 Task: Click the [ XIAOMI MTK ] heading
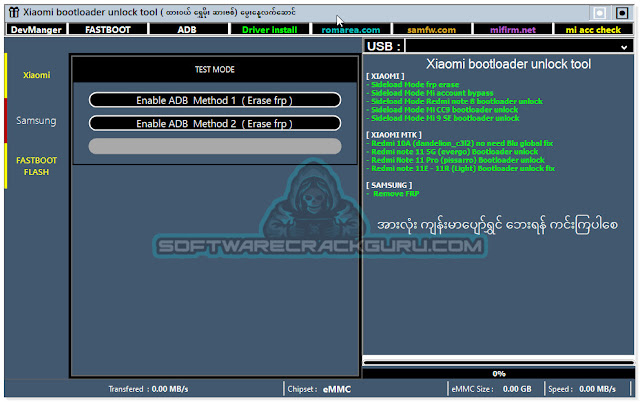click(394, 135)
